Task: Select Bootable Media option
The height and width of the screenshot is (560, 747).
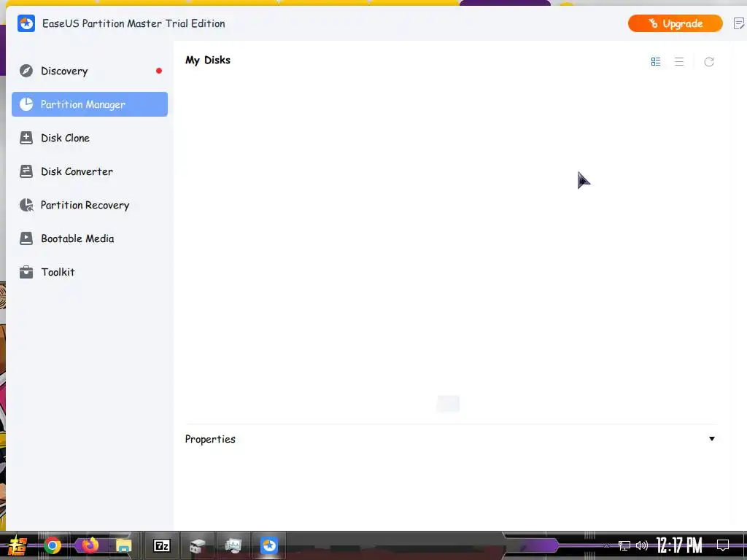Action: (90, 238)
